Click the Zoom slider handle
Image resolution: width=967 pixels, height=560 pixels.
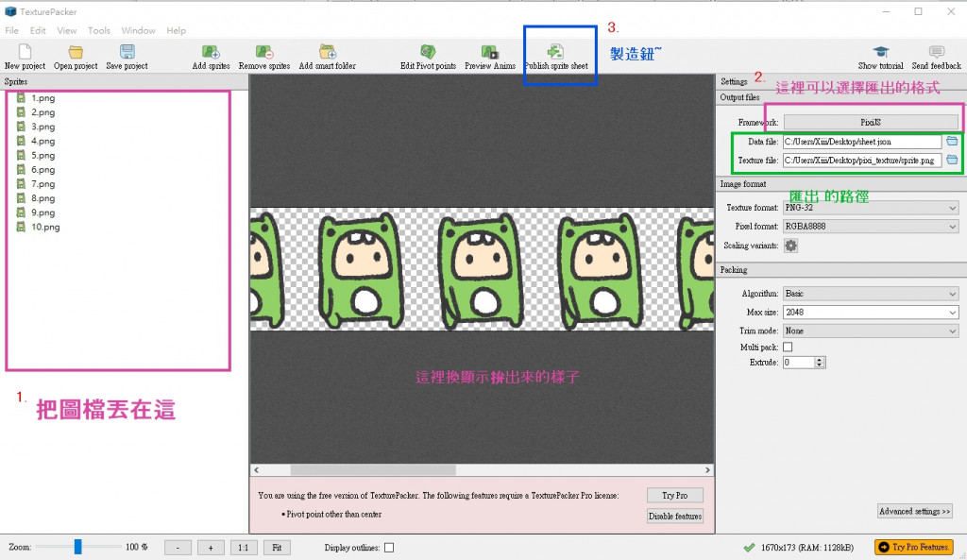[77, 547]
